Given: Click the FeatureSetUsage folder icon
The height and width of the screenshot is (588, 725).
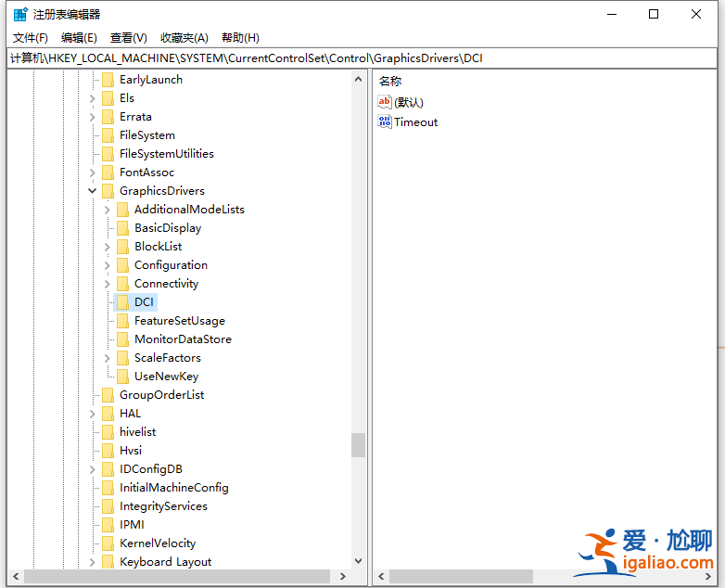Looking at the screenshot, I should click(122, 321).
